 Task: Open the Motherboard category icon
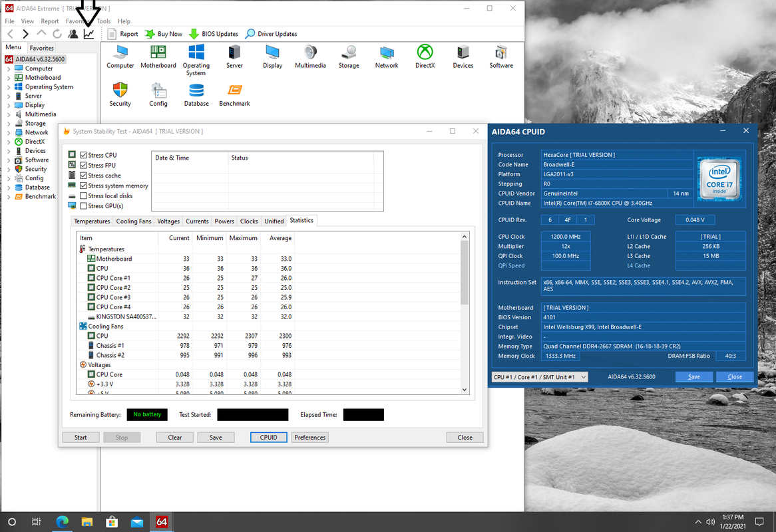pos(158,57)
